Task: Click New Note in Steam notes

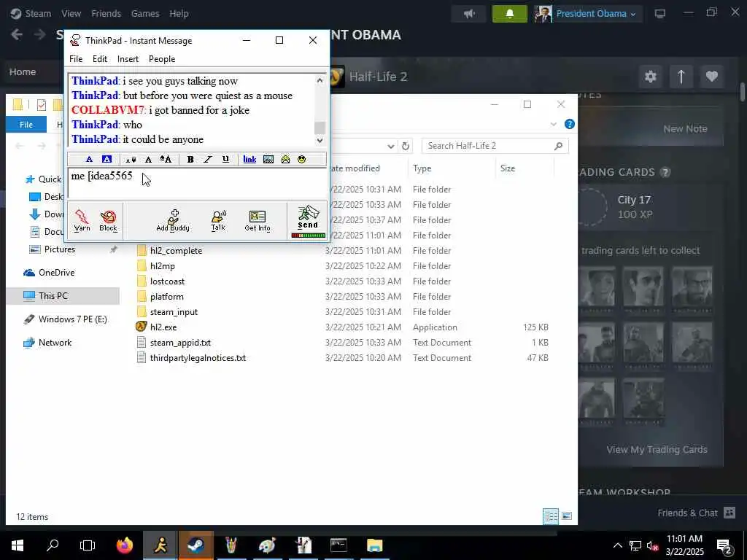Action: click(x=685, y=128)
